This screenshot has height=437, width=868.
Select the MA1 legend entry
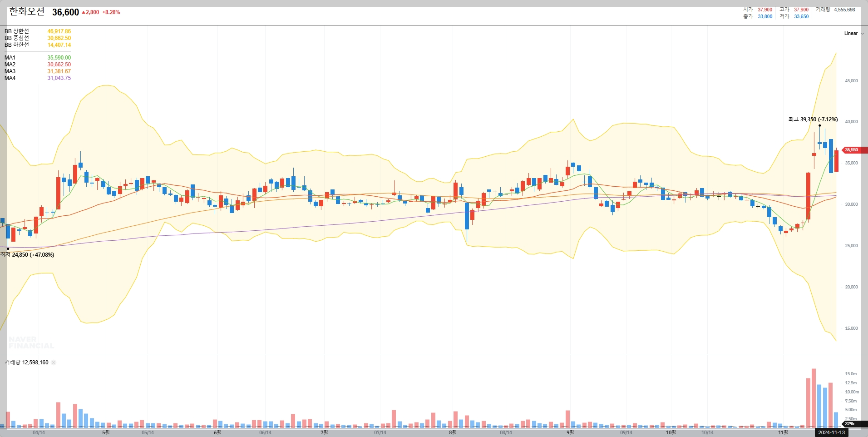point(10,58)
